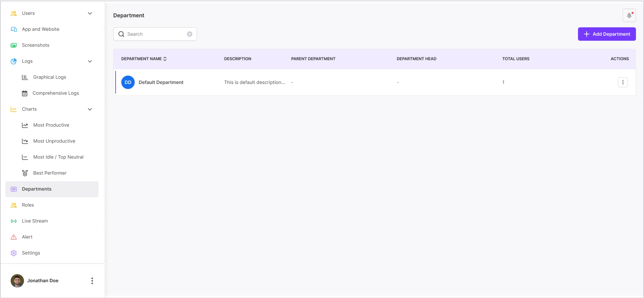The image size is (644, 298).
Task: Sort by Department Name column arrows
Action: (x=165, y=59)
